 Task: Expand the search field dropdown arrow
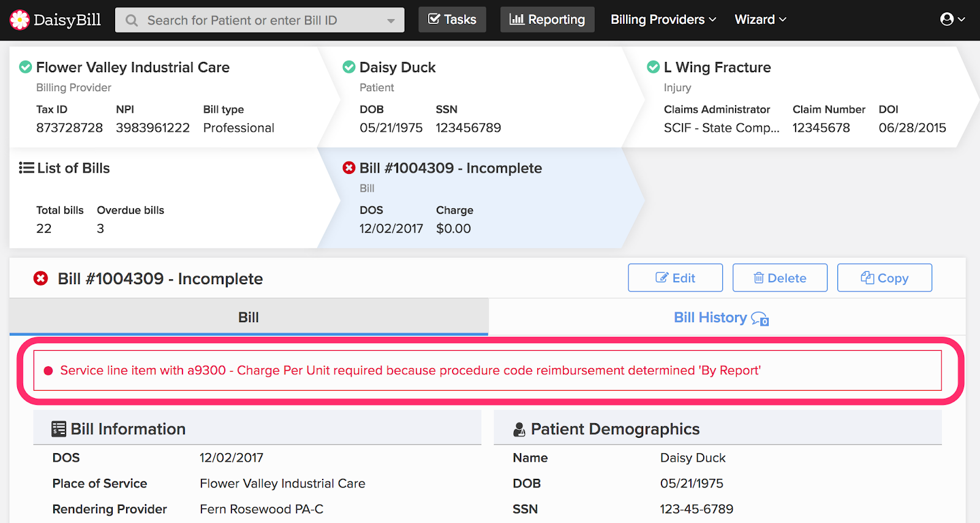[x=391, y=21]
